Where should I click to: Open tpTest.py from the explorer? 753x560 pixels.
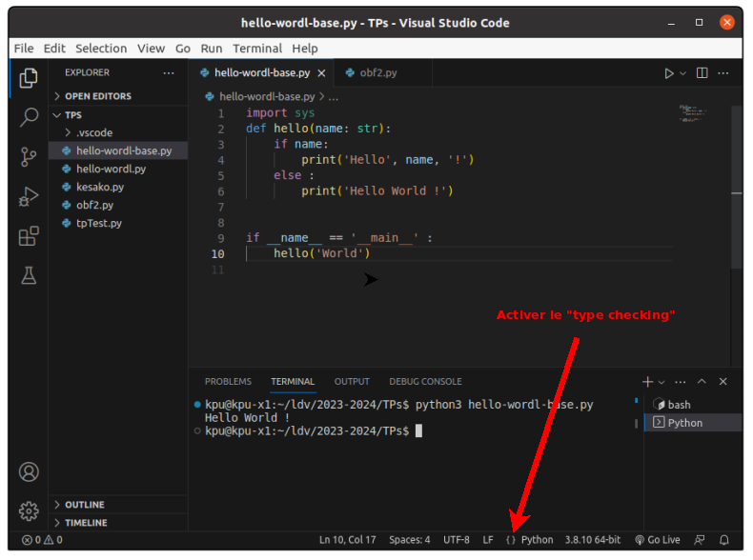coord(118,223)
